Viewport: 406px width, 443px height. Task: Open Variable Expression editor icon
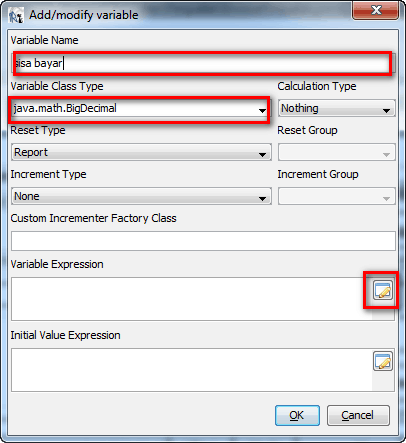coord(382,291)
